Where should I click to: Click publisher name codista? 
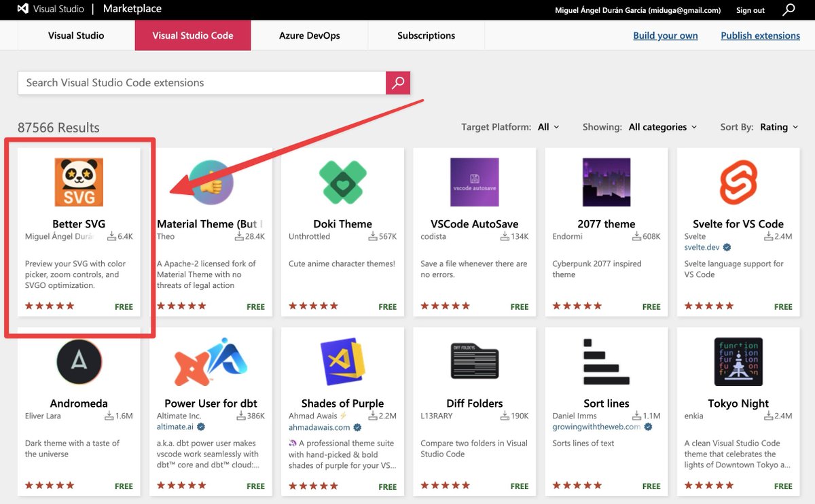coord(433,236)
